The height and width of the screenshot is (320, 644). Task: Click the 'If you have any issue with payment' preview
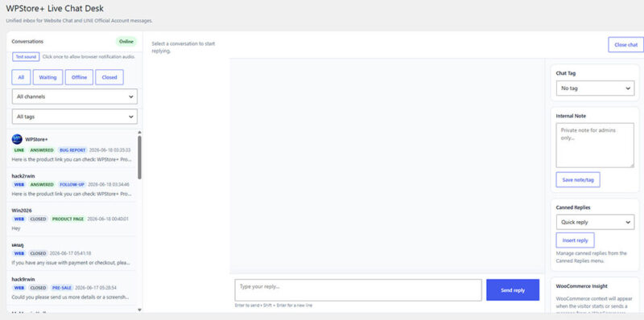[x=71, y=263]
